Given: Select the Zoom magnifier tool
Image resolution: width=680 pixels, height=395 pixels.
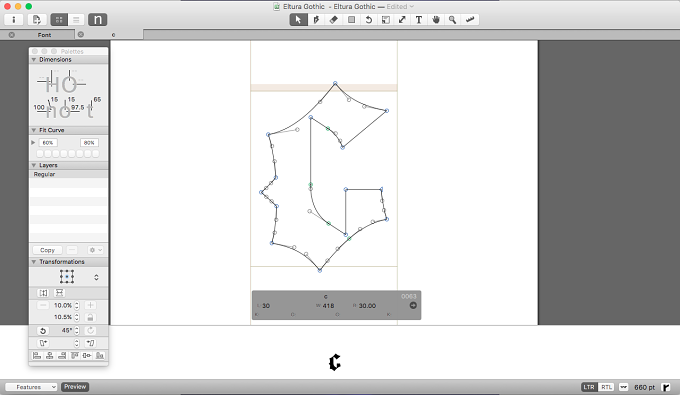Looking at the screenshot, I should tap(452, 20).
